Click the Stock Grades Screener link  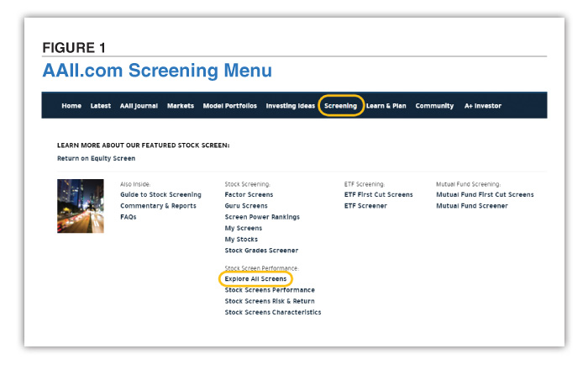261,251
